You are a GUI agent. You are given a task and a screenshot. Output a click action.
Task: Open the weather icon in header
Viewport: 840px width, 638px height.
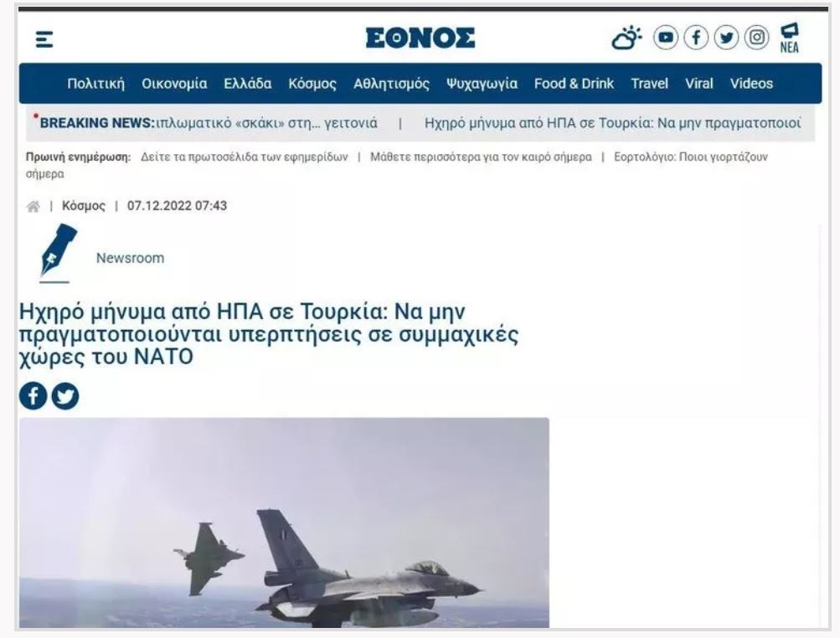[x=626, y=38]
